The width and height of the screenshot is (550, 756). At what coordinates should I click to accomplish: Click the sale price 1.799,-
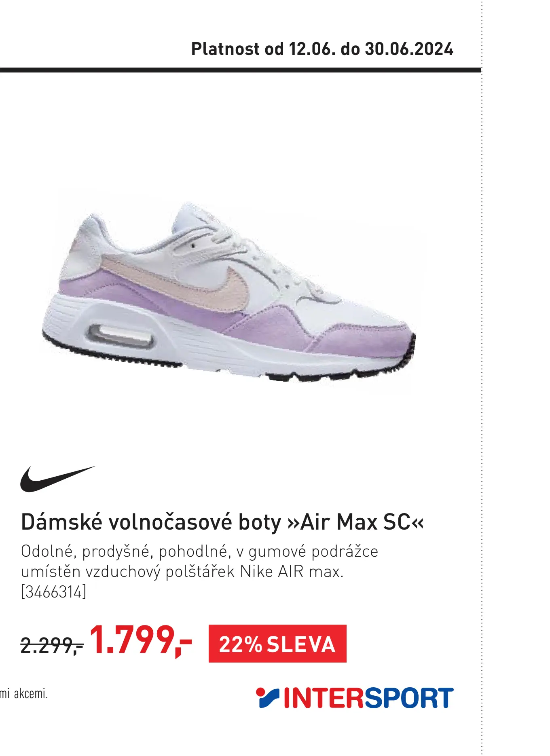(x=140, y=640)
